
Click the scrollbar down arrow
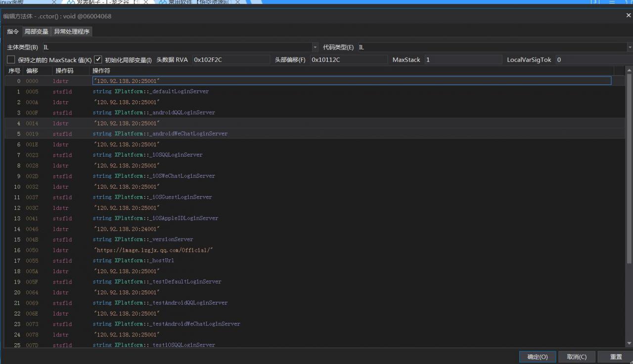click(x=629, y=343)
